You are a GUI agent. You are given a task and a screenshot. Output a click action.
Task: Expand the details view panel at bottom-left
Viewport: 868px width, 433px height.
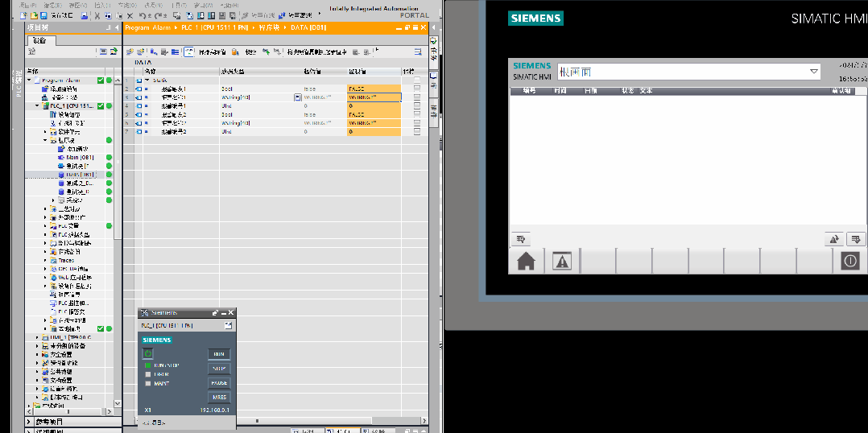tap(30, 431)
